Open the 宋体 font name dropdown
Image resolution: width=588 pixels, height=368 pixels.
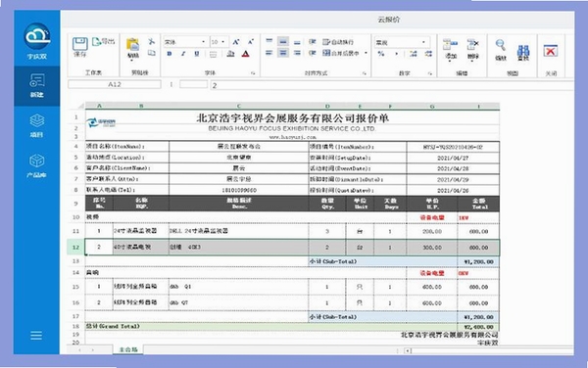coord(203,42)
